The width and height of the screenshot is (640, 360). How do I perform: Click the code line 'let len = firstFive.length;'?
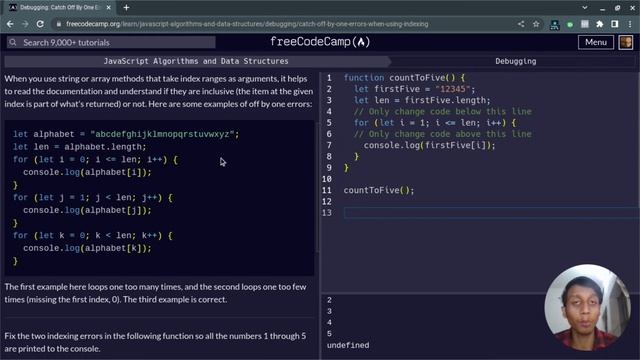[422, 100]
